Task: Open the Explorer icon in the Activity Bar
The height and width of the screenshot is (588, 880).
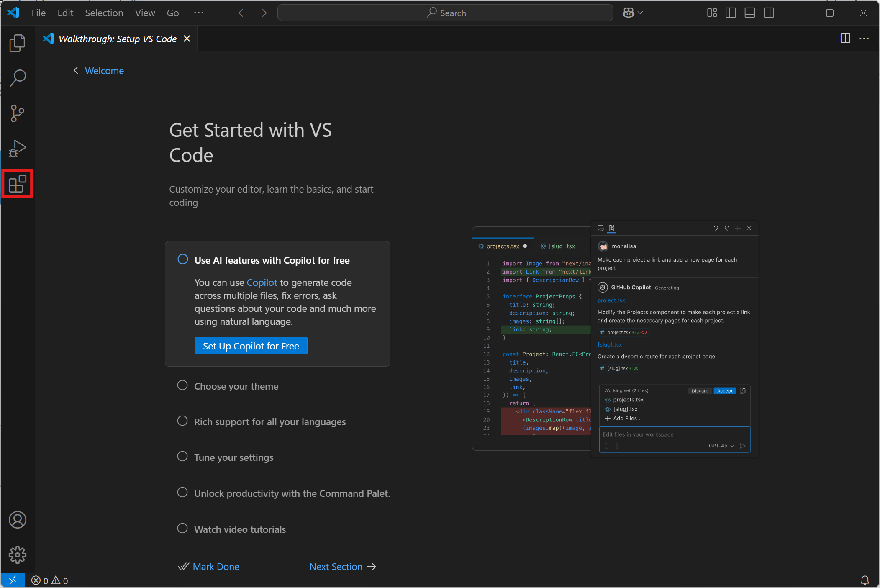Action: coord(17,43)
